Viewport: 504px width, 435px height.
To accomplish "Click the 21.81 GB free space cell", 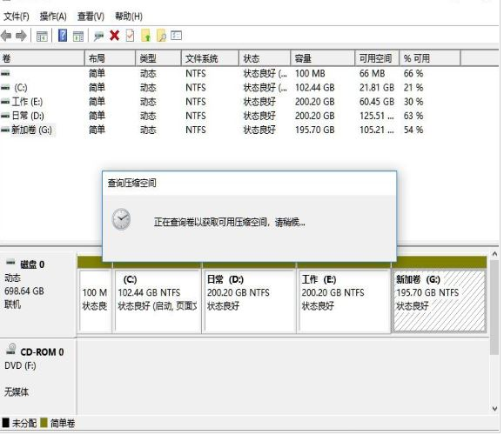I will click(x=377, y=87).
